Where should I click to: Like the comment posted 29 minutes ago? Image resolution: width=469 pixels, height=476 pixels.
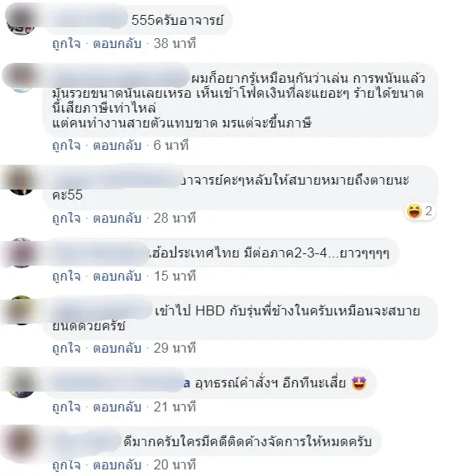click(x=66, y=349)
